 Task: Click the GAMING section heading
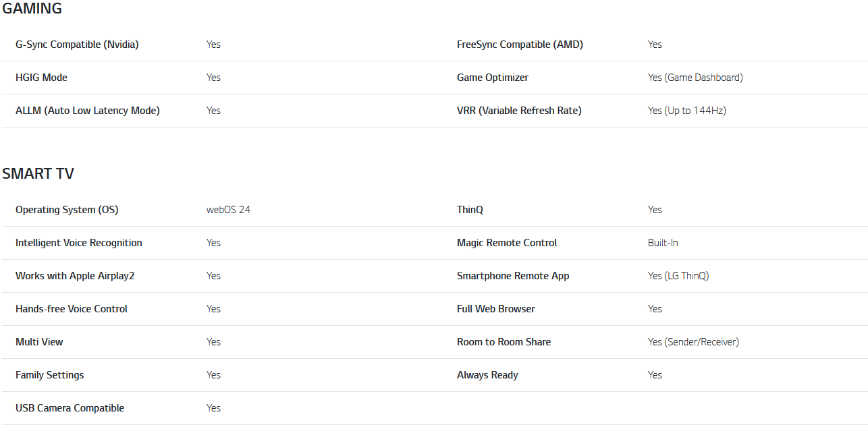[32, 9]
